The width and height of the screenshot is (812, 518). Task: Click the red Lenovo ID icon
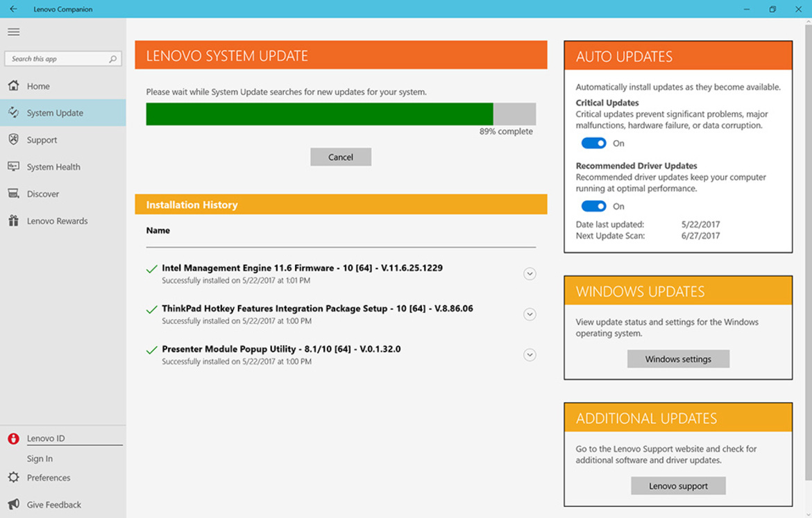[13, 439]
